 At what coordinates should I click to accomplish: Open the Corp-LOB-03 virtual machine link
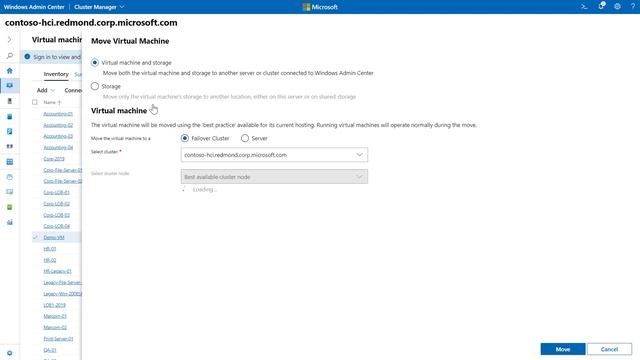pos(56,215)
